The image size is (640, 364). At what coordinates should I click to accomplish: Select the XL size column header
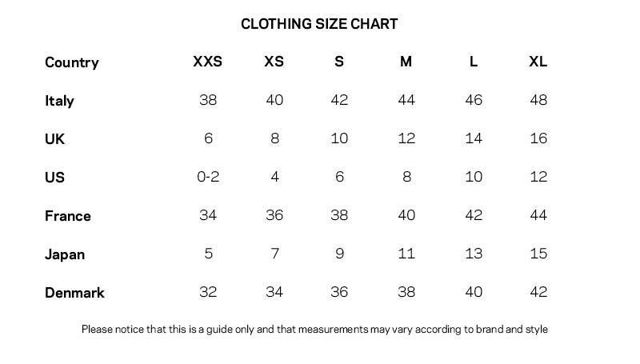(x=538, y=62)
